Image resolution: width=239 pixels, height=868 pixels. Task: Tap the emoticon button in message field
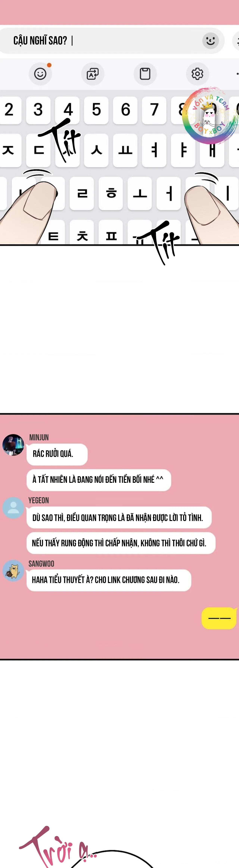(211, 41)
